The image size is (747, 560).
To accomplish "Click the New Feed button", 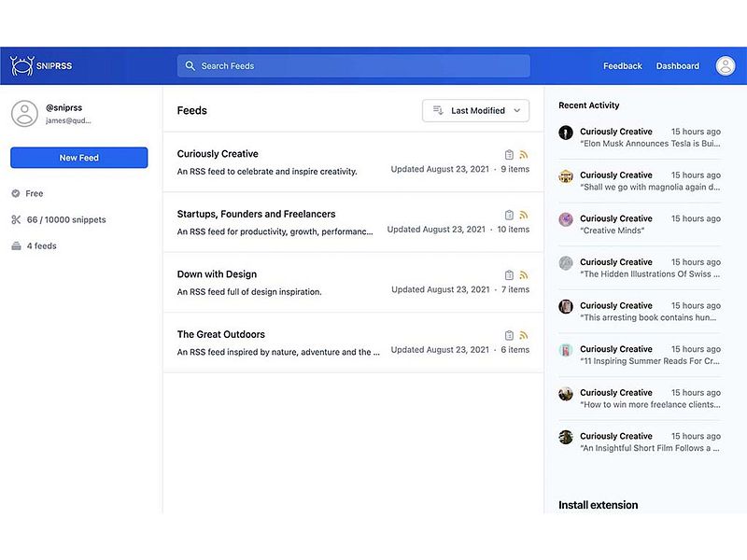I will (x=79, y=158).
